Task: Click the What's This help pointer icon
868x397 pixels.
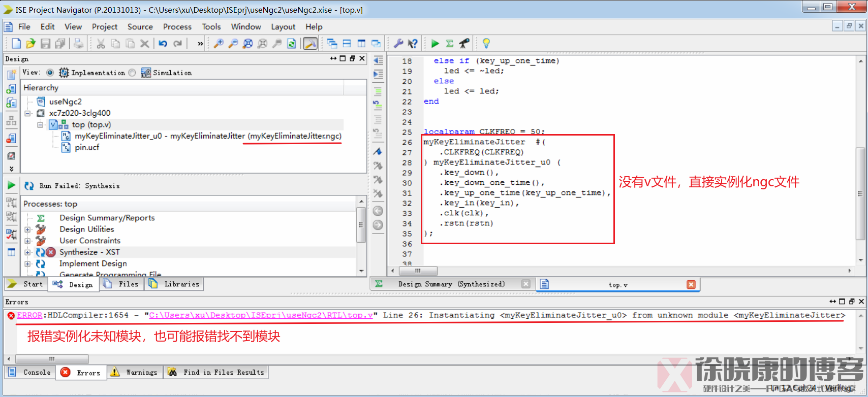Action: [413, 44]
